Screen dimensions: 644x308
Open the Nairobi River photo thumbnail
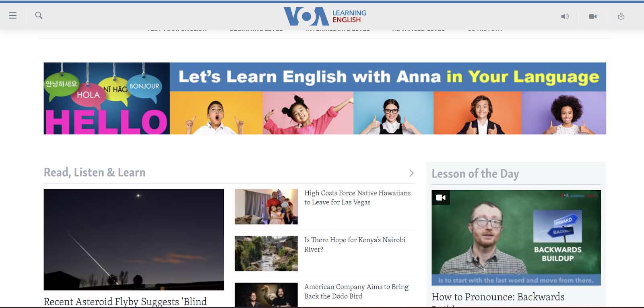pyautogui.click(x=266, y=253)
